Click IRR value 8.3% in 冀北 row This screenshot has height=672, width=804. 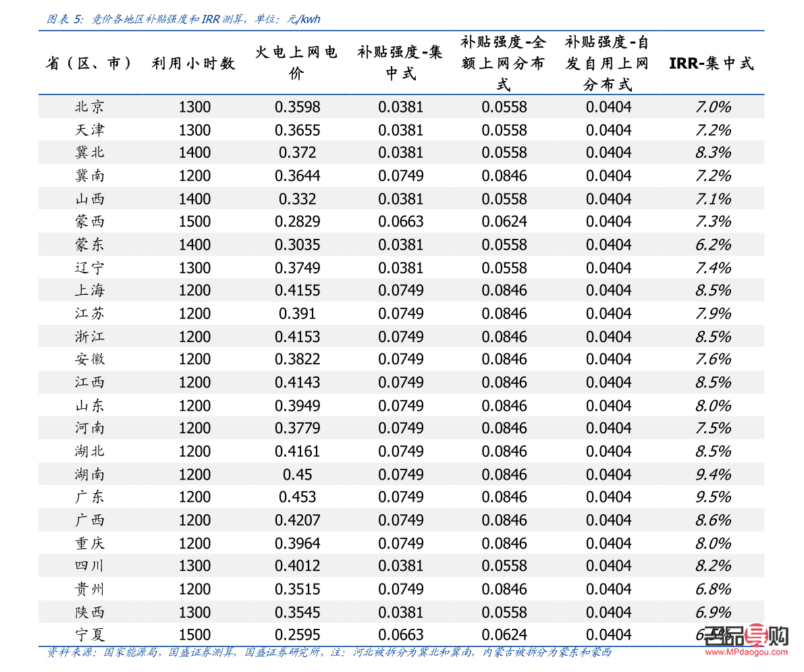tap(713, 152)
